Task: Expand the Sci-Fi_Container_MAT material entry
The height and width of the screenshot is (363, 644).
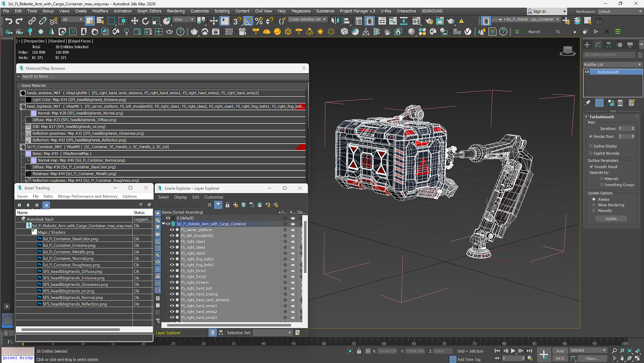Action: (23, 146)
